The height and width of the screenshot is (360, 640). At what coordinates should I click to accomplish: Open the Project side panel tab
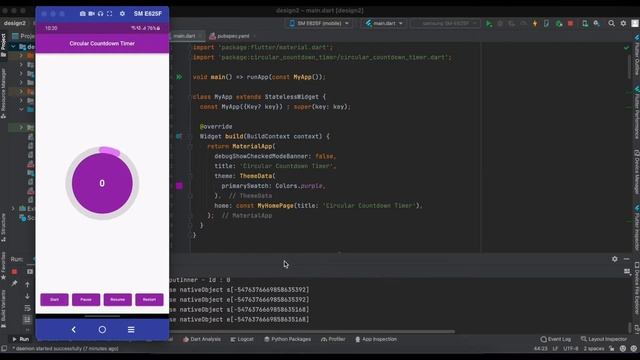3,46
